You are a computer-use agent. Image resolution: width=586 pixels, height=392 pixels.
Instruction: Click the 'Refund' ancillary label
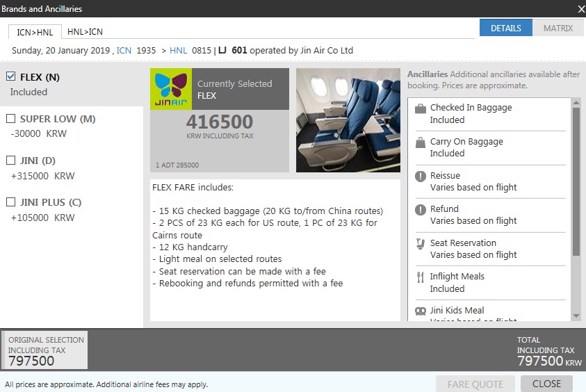pyautogui.click(x=444, y=209)
